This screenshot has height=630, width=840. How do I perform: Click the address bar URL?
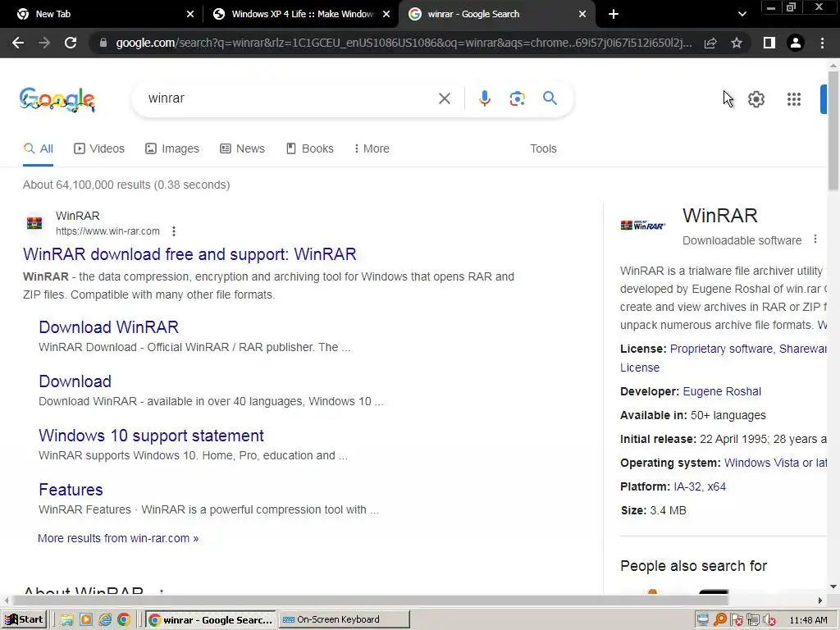pyautogui.click(x=403, y=43)
